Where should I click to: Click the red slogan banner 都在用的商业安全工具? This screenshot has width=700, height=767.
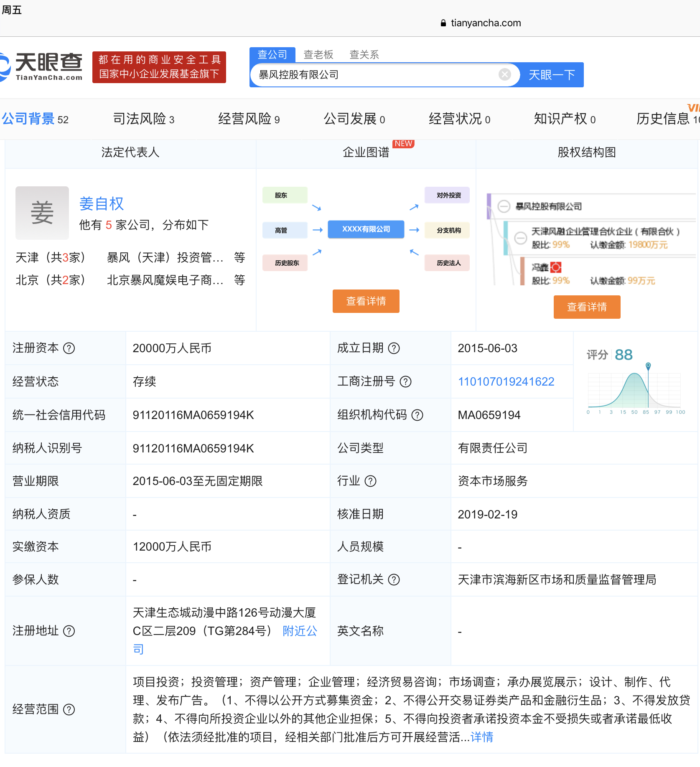[159, 67]
